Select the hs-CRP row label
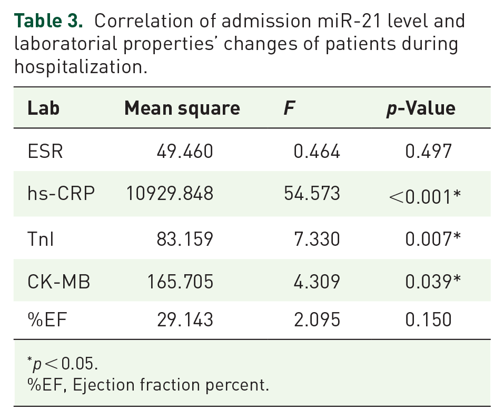Screen dimensions: 504x420 pyautogui.click(x=61, y=194)
